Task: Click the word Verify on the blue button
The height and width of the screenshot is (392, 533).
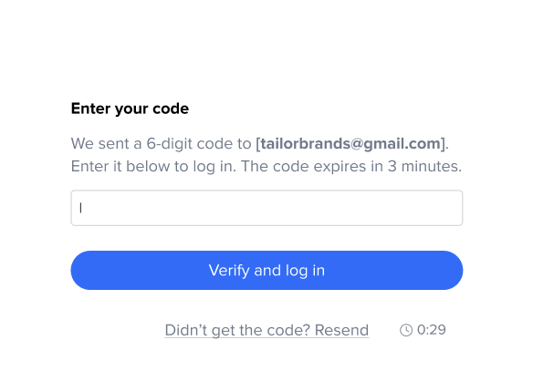Action: 229,271
